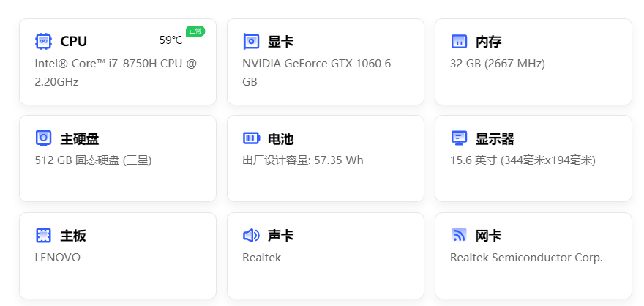The image size is (644, 306).
Task: Select the 59℃ CPU temperature reading
Action: 171,40
